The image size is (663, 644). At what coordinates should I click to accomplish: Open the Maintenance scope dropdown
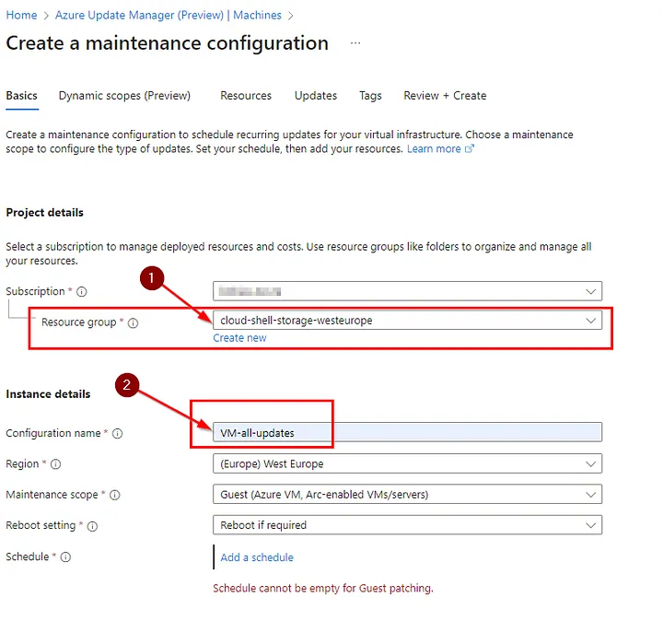click(407, 495)
